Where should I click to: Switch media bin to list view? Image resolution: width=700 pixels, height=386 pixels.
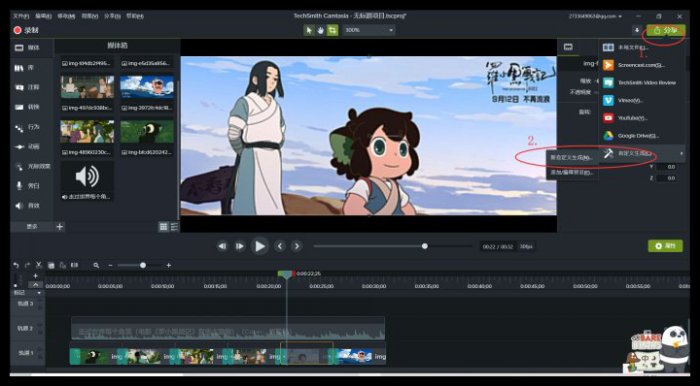coord(174,227)
